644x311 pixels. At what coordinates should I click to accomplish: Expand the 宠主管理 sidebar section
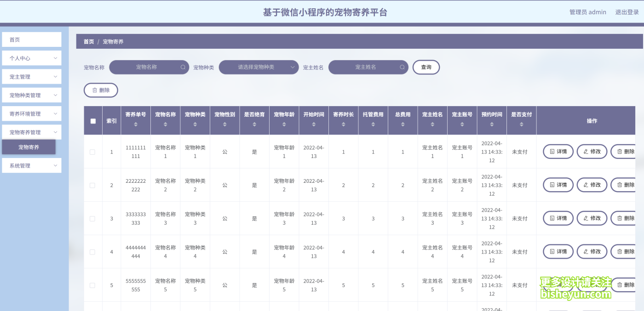click(31, 76)
